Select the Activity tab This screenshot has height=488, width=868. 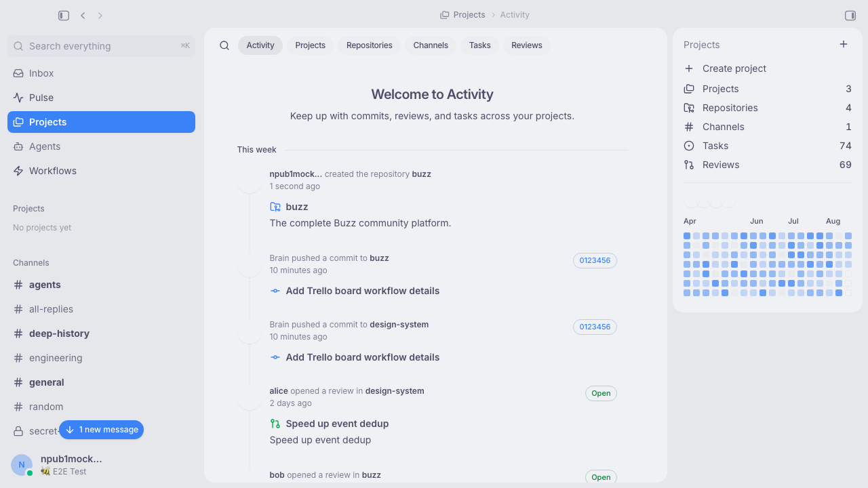click(260, 45)
